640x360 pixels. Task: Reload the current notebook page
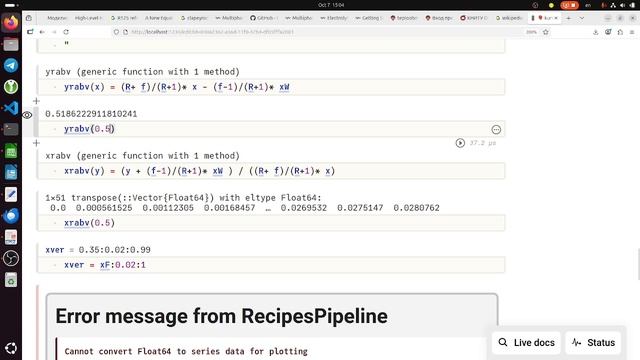pyautogui.click(x=66, y=32)
